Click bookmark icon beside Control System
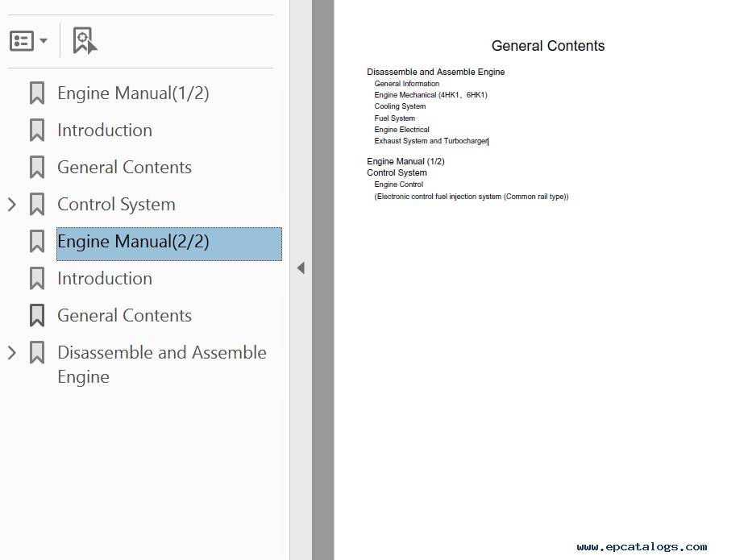Image resolution: width=748 pixels, height=560 pixels. pos(37,205)
